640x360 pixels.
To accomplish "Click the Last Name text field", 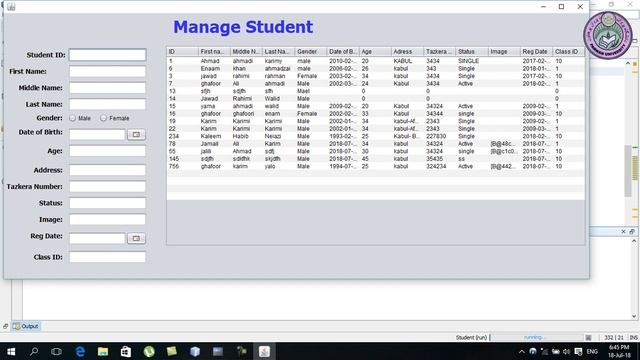I will point(107,104).
